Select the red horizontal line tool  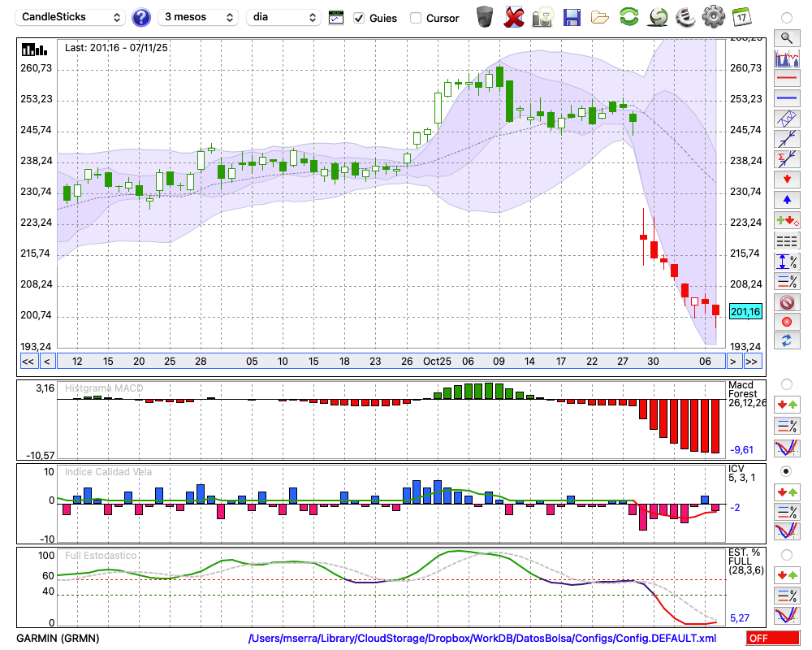tap(786, 79)
